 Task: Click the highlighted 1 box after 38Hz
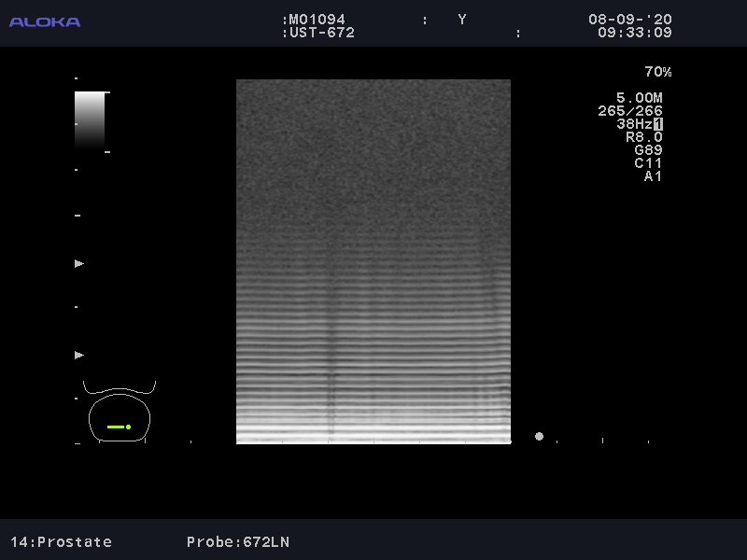click(658, 124)
